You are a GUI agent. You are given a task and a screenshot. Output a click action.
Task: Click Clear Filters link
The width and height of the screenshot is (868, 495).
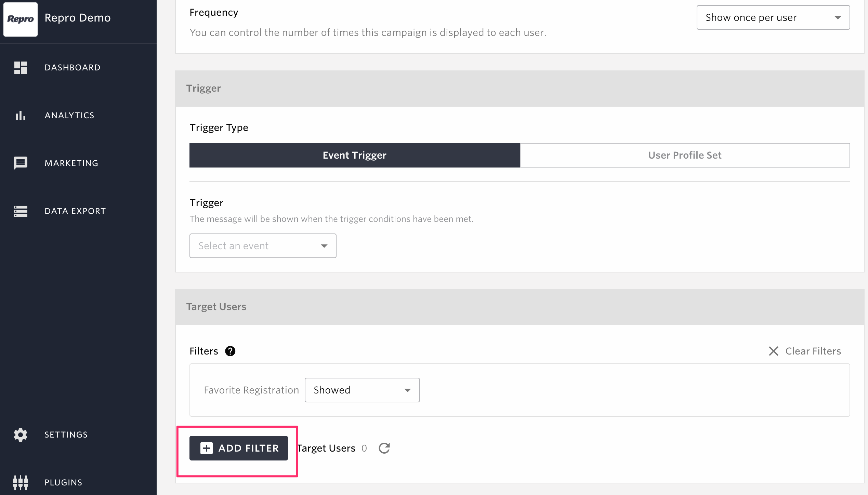pos(804,351)
